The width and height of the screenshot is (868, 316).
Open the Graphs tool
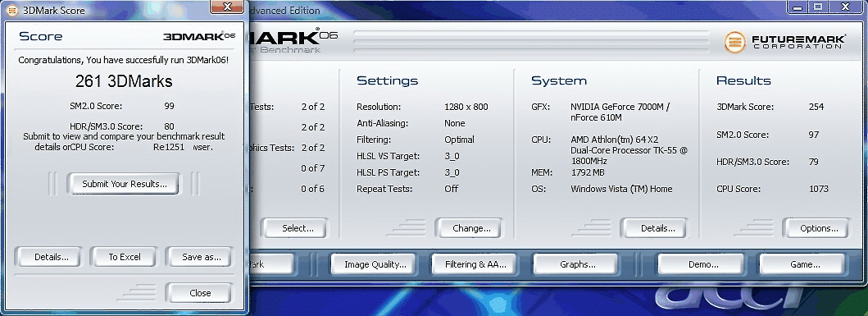pos(577,264)
